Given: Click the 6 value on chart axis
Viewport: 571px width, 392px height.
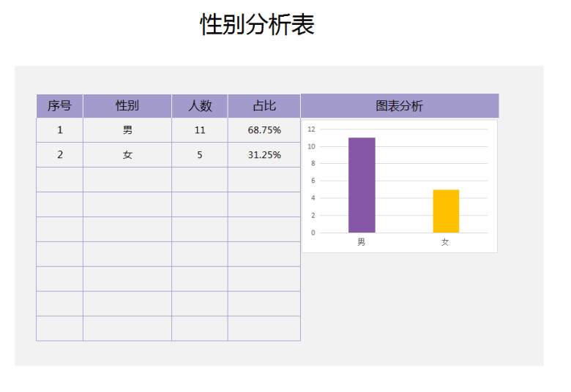Looking at the screenshot, I should click(313, 181).
